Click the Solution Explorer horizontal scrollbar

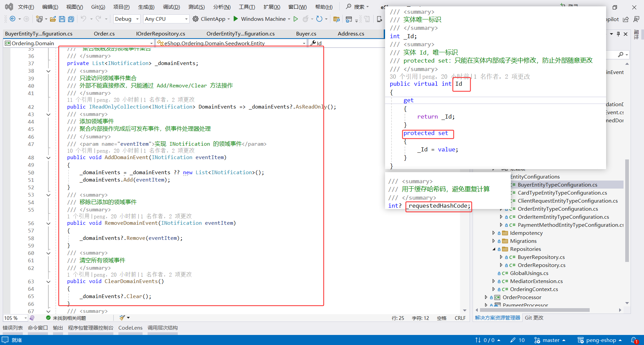pyautogui.click(x=534, y=310)
